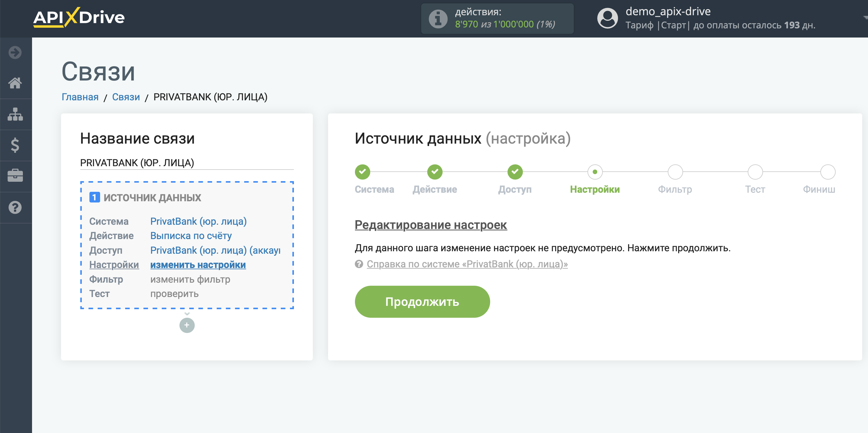Click 'PrivatBank (юр. лица) (аккаунт' access link

point(215,251)
